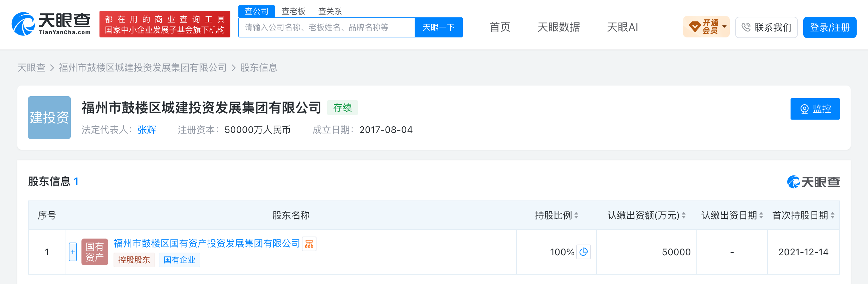Screen dimensions: 868x284
Task: Click the 存续 status badge
Action: [342, 108]
